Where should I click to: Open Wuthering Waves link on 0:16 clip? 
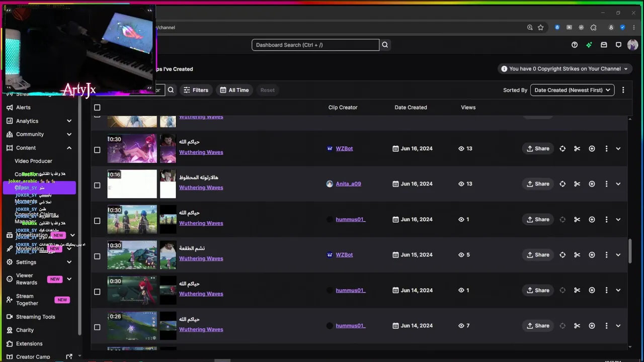tap(201, 188)
